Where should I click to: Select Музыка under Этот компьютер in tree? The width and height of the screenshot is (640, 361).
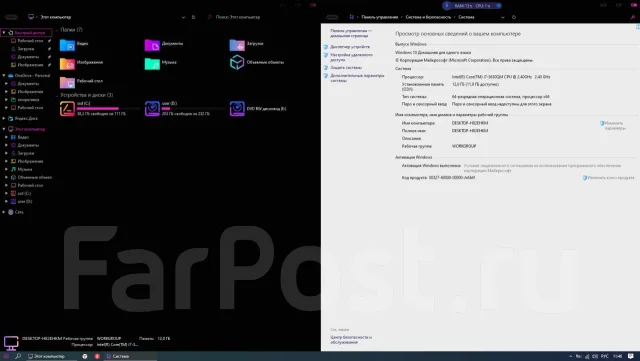coord(25,169)
